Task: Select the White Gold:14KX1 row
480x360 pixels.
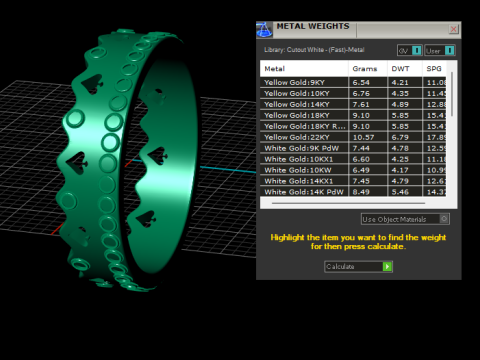Action: pos(353,181)
